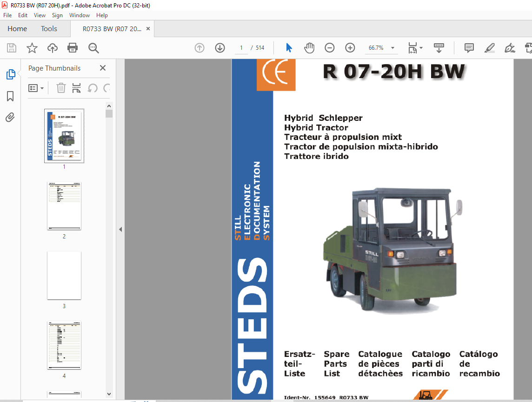
Task: Click the thumbnails scrollbar down arrow
Action: click(x=109, y=394)
